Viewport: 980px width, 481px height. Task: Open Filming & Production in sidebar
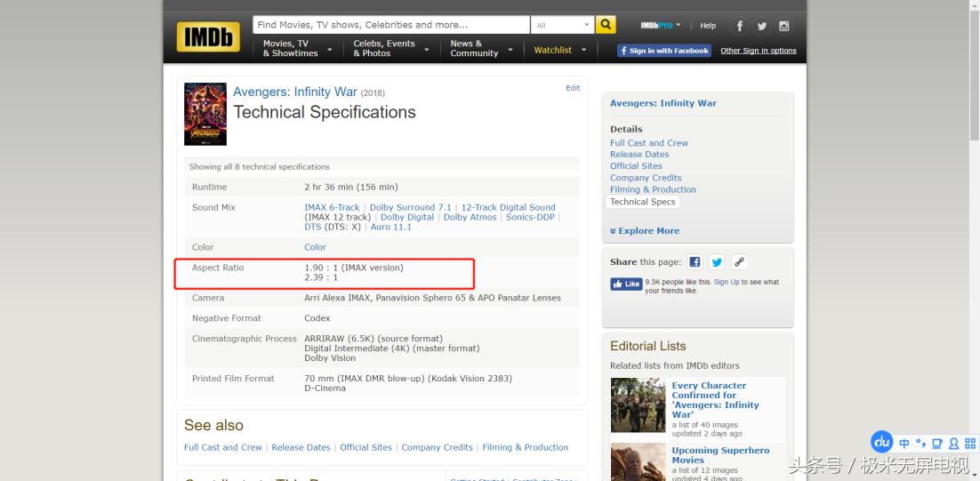pos(653,189)
